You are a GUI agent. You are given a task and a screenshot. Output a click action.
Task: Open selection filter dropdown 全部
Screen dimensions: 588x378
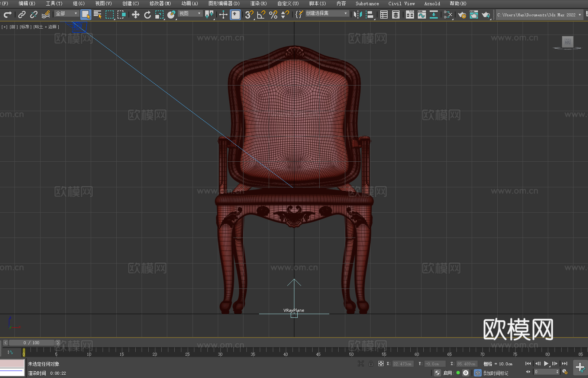[67, 13]
